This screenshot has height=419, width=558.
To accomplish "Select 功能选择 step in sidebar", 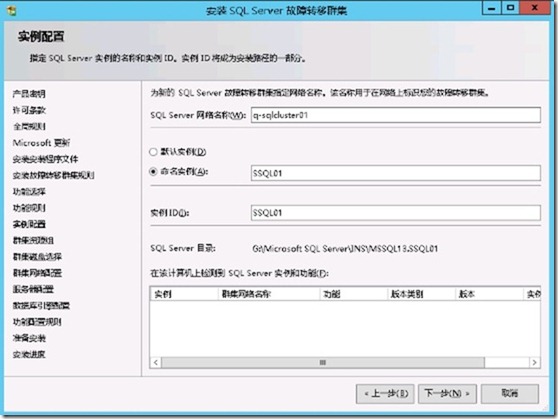I will tap(29, 192).
